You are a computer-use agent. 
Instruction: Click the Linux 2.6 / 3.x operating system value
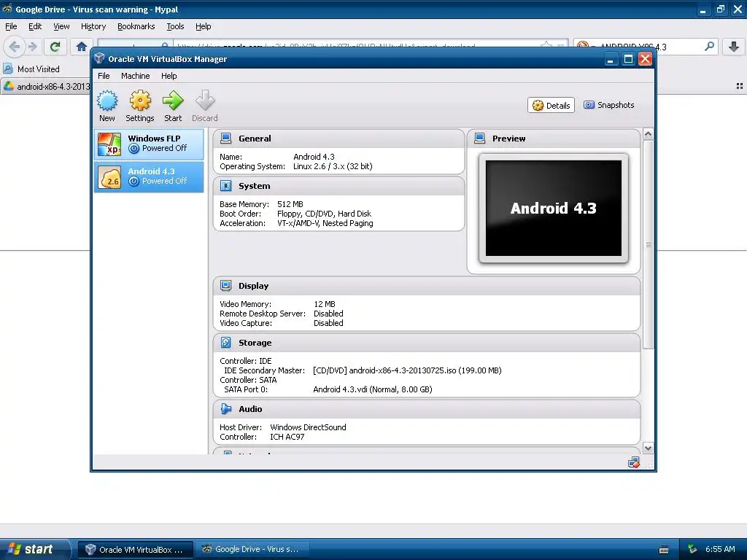[333, 166]
